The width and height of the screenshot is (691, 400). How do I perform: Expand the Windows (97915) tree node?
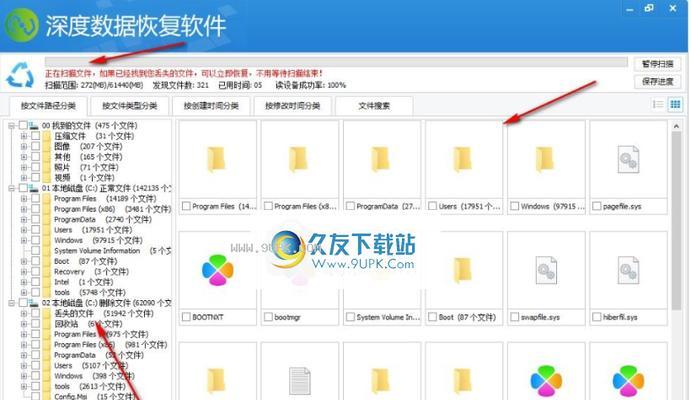pyautogui.click(x=24, y=241)
